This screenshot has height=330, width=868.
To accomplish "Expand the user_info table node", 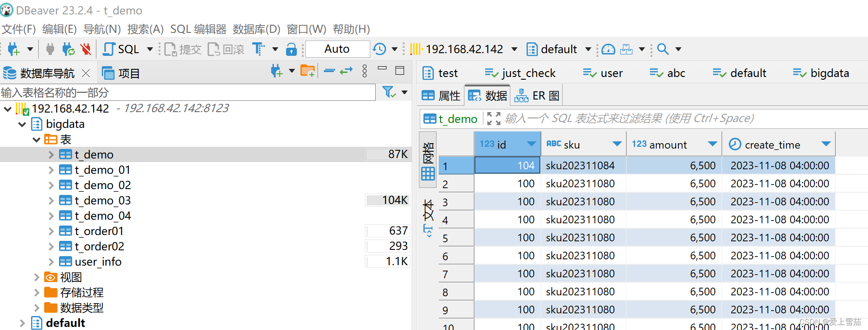I will (x=51, y=262).
